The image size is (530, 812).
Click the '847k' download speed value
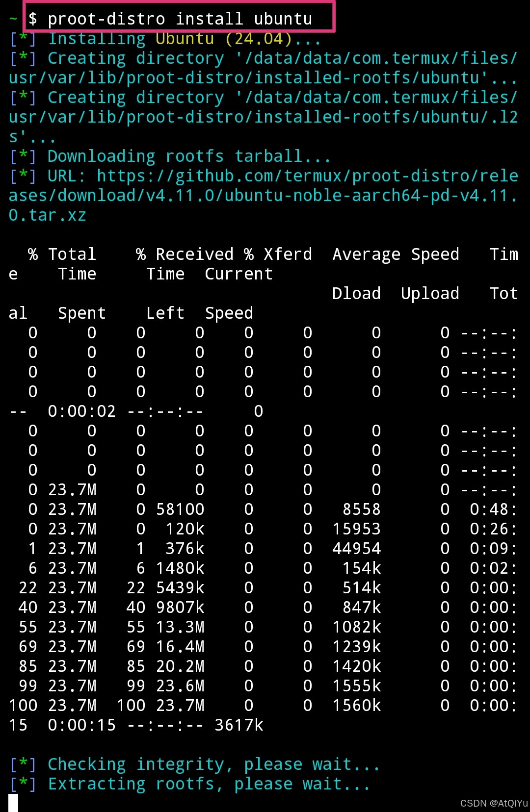[362, 607]
